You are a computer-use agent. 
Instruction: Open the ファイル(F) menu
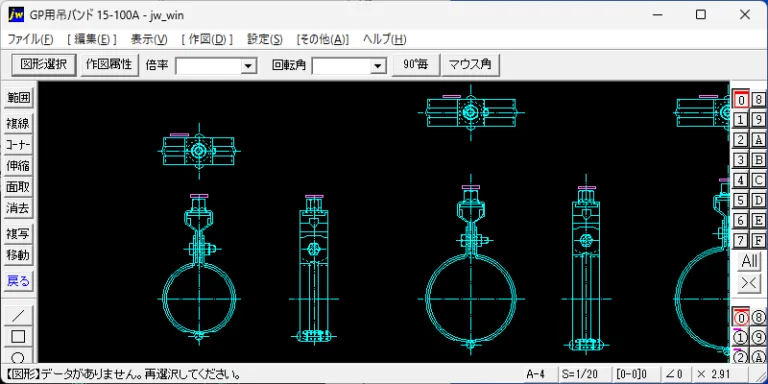[30, 40]
